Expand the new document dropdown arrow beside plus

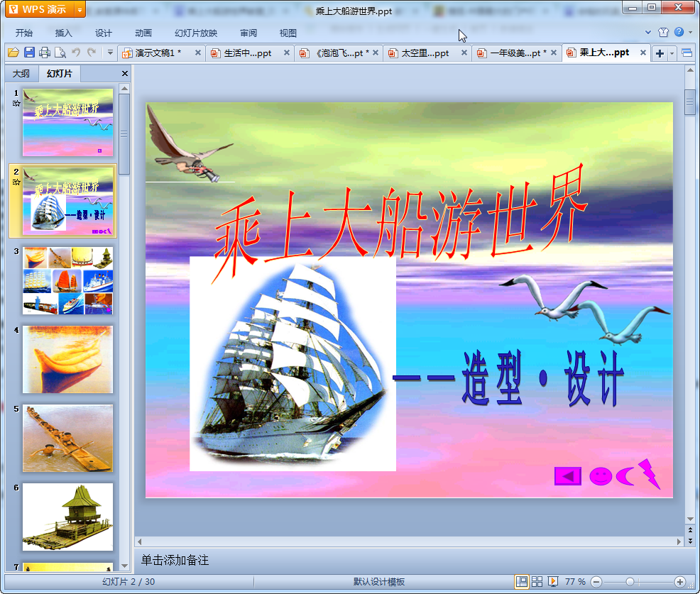pyautogui.click(x=672, y=53)
